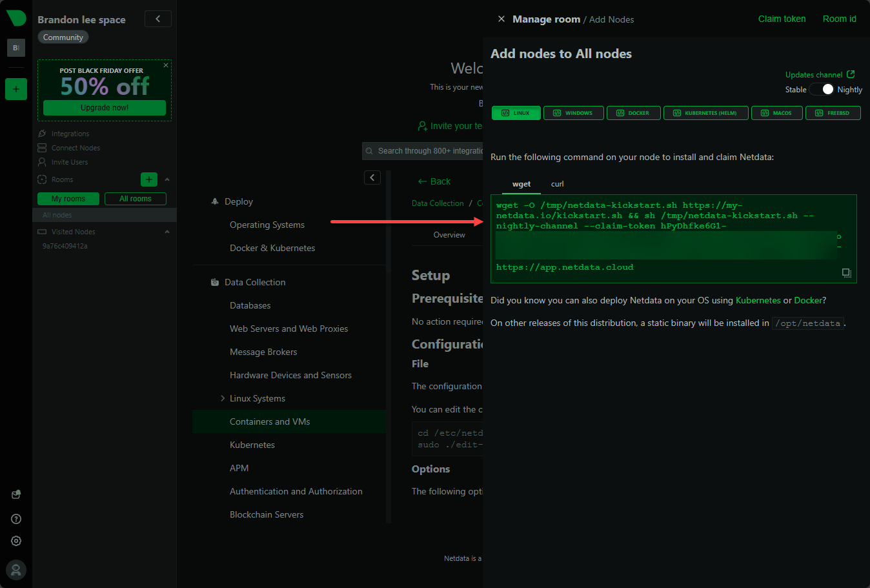Open Connect Nodes in the sidebar

click(x=76, y=148)
